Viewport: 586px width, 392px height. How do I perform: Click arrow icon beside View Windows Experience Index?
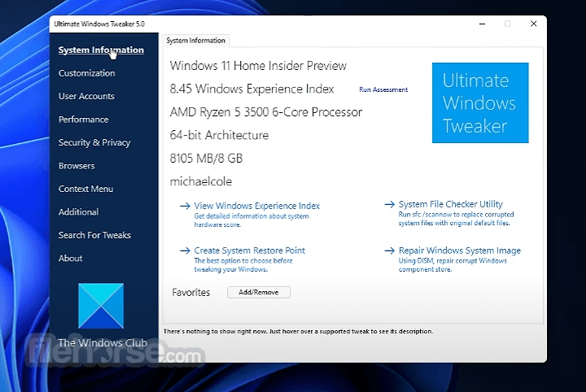tap(185, 206)
